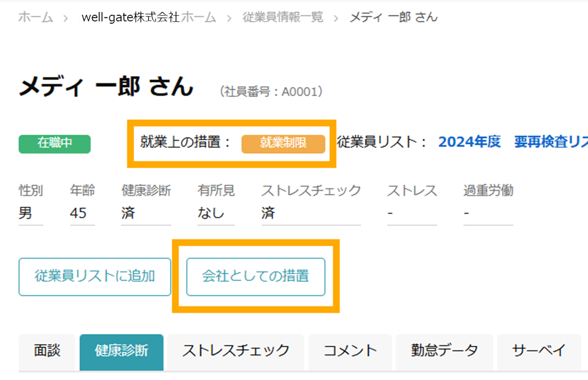Click the 健康診断 status value 済

point(128,213)
